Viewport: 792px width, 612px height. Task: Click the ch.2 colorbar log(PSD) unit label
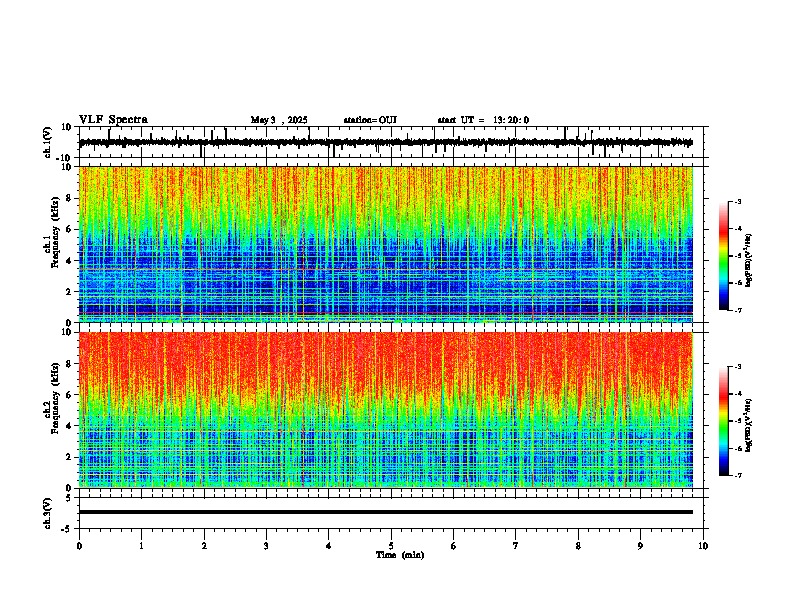coord(749,425)
